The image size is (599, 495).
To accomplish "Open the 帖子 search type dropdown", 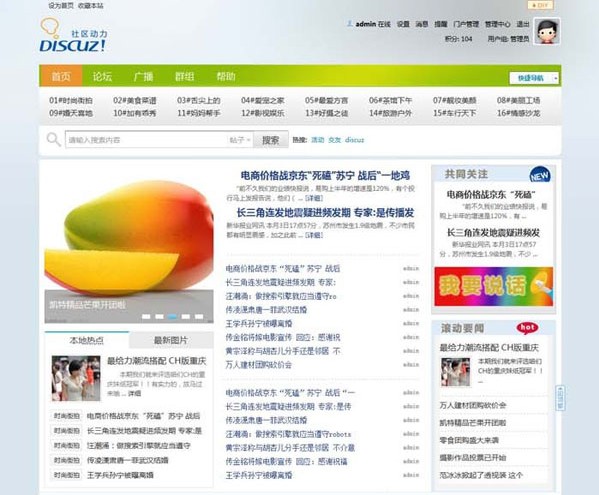I will [240, 140].
